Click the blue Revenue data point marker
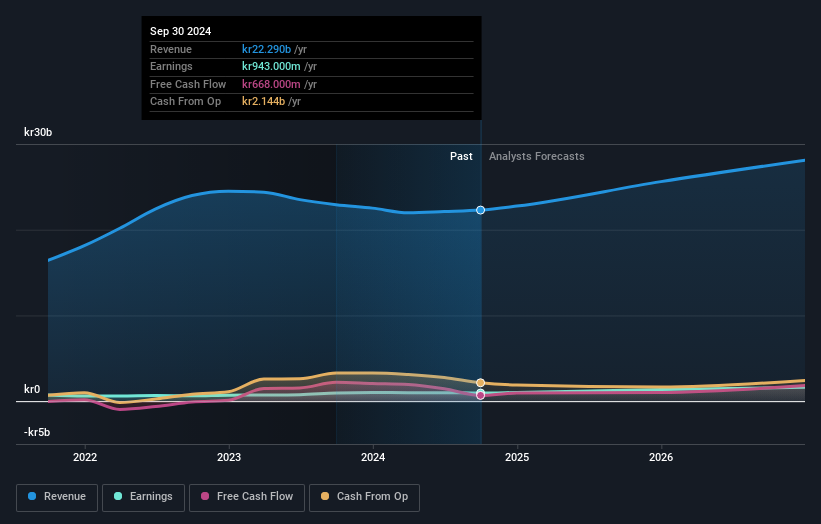This screenshot has height=524, width=821. click(x=480, y=210)
